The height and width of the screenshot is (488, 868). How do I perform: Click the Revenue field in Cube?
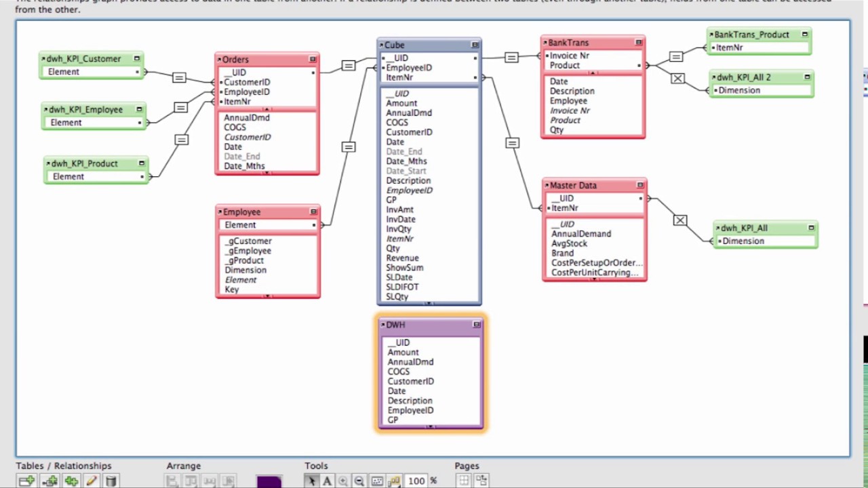point(402,258)
